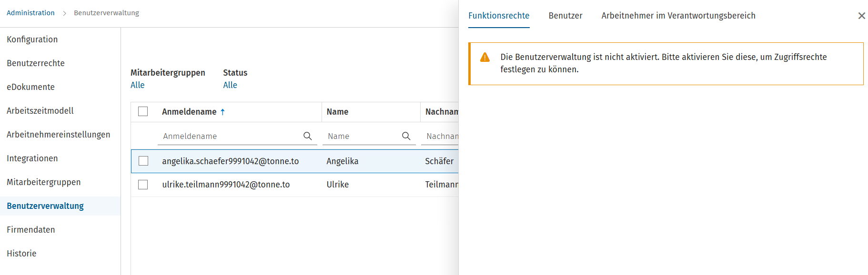Check the box for angelika.schaefer row
This screenshot has height=275, width=868.
click(x=143, y=161)
